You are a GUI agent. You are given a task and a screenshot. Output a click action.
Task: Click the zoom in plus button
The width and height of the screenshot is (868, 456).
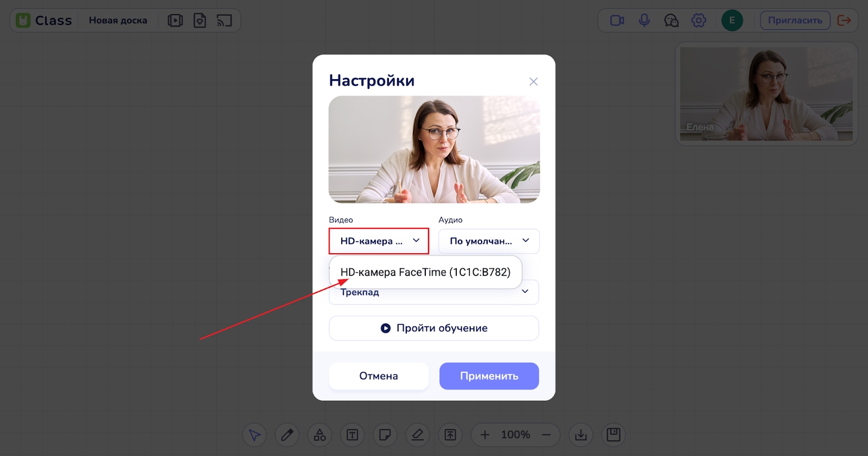point(485,435)
